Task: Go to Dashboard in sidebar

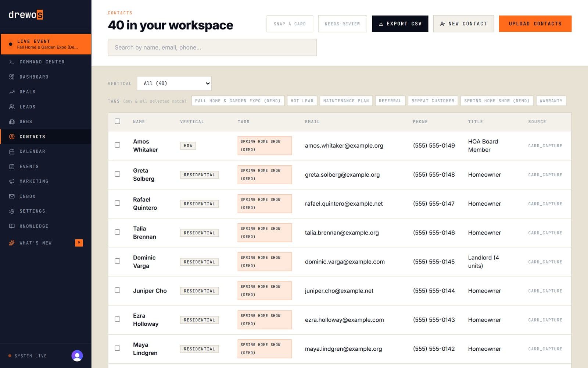Action: coord(46,77)
